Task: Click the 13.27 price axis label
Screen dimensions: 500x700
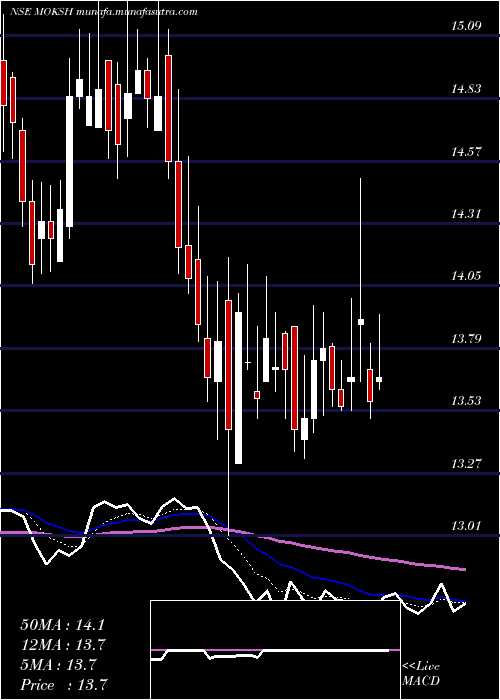Action: click(466, 464)
